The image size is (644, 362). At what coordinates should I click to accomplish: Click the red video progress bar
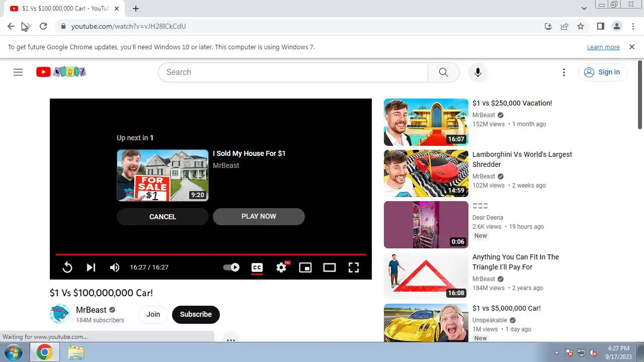(210, 255)
